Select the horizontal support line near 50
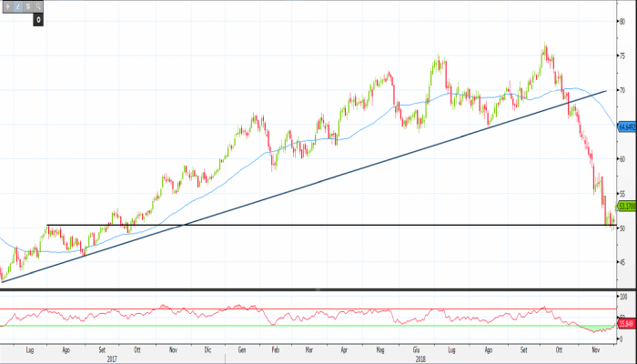637x364 pixels. pos(273,225)
